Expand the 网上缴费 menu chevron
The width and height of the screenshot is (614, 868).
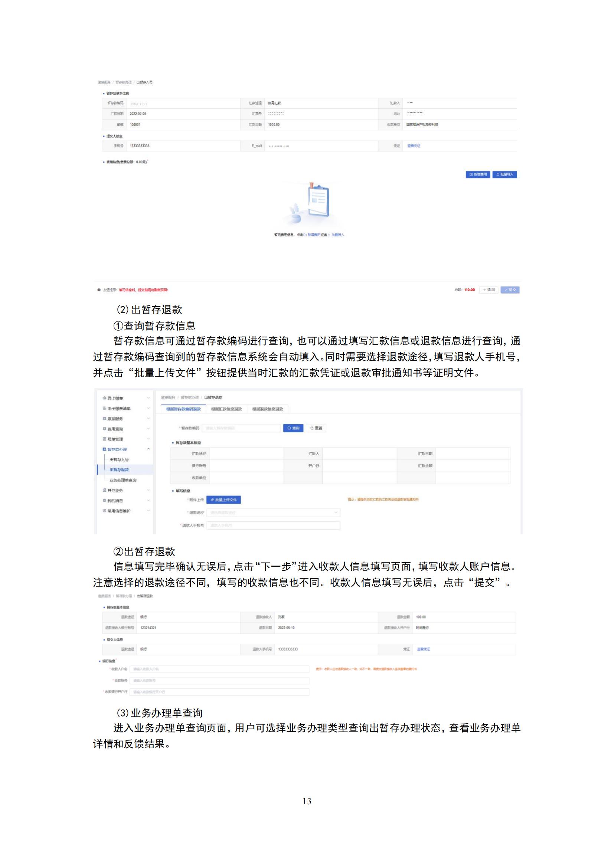[x=148, y=398]
